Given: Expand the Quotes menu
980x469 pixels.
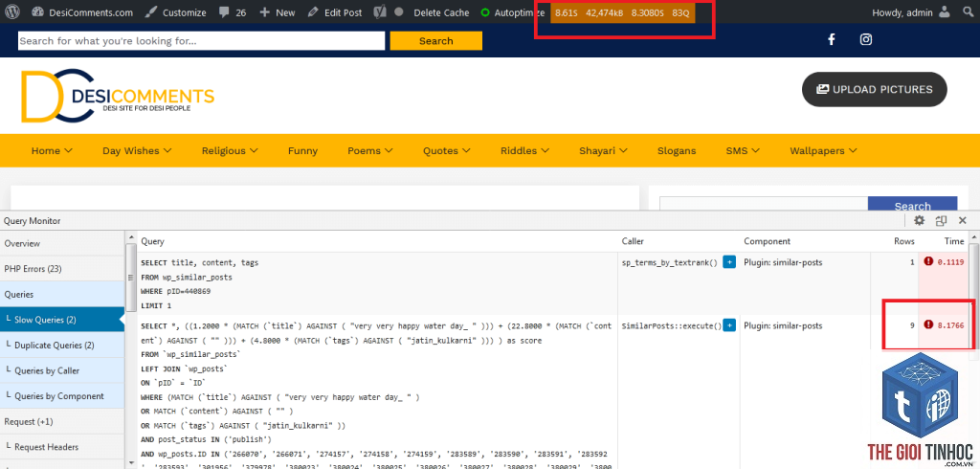Looking at the screenshot, I should pyautogui.click(x=446, y=150).
